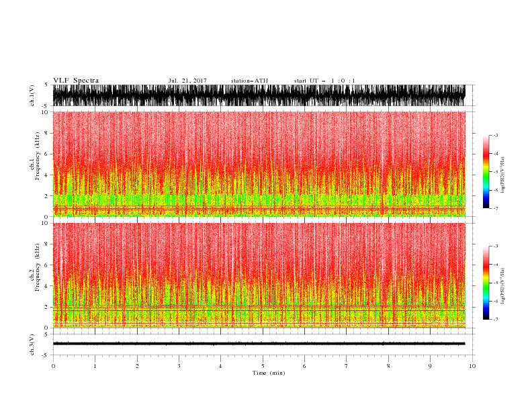Image resolution: width=532 pixels, height=411 pixels.
Task: Click the "6" kHz tick of ch.2 spectrogram
Action: (x=46, y=265)
